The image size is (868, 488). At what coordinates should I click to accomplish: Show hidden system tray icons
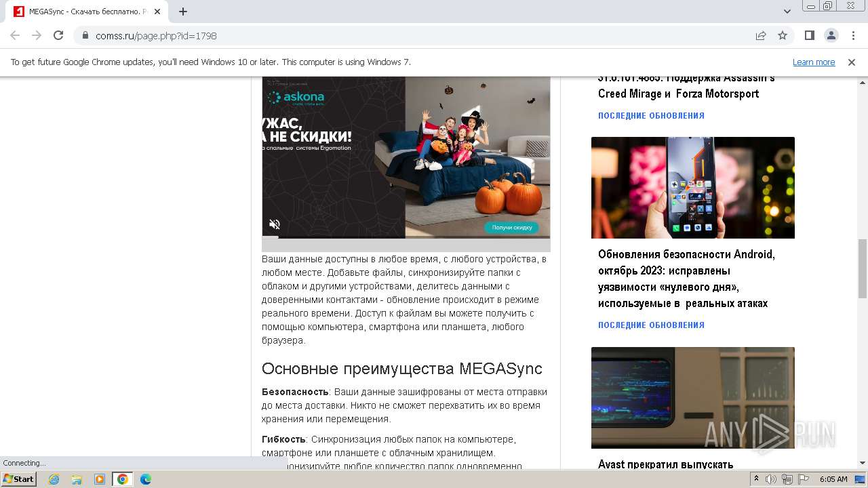[x=757, y=479]
